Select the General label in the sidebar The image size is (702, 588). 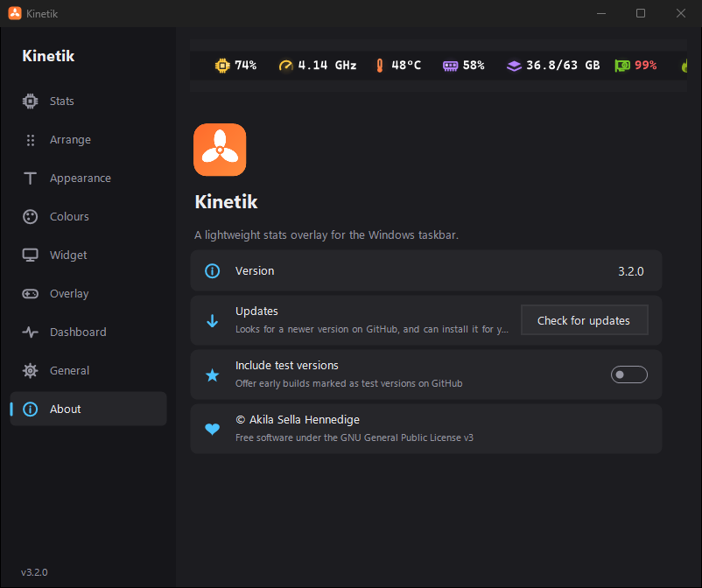click(x=70, y=370)
